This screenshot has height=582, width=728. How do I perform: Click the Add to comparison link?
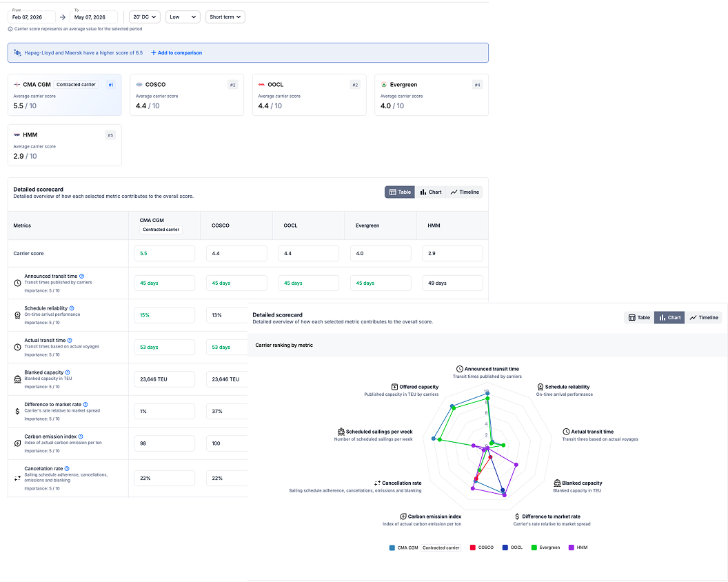click(176, 53)
